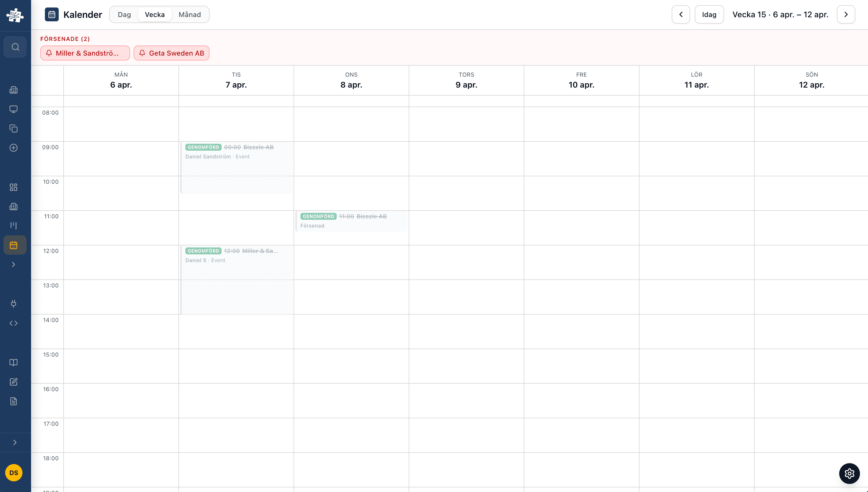The image size is (868, 492).
Task: Expand the sidebar with bottom chevron
Action: coord(15,442)
